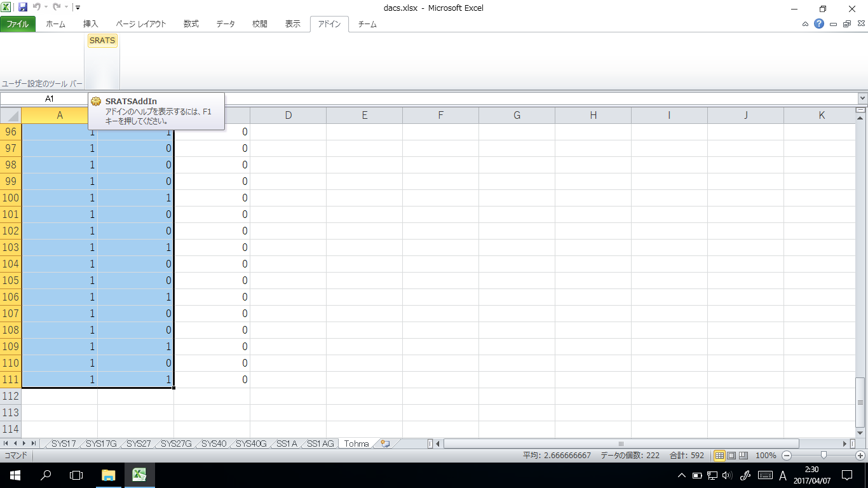Screen dimensions: 868x488
Task: Open Windows search from taskbar
Action: (x=46, y=475)
